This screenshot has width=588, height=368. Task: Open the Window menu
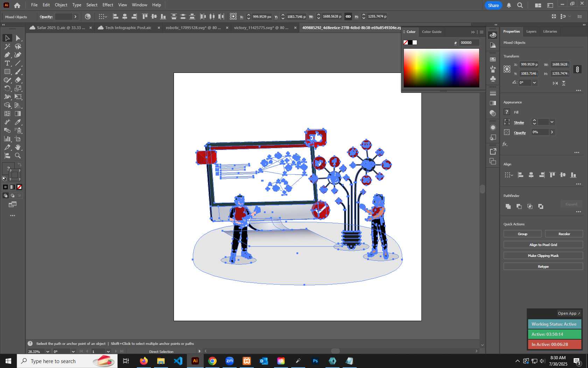(139, 5)
